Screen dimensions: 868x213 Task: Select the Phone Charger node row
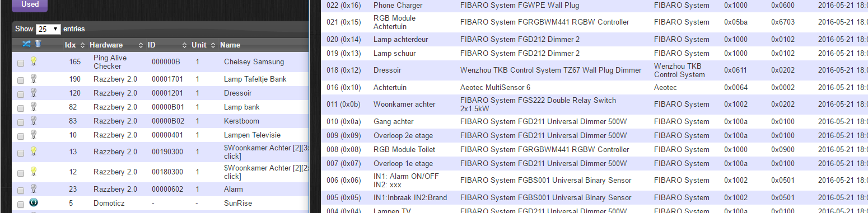594,6
